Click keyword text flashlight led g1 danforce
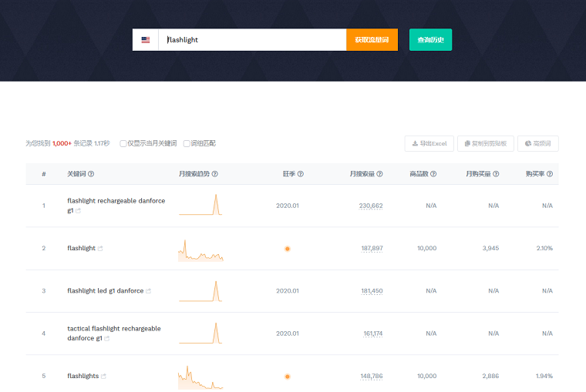Viewport: 586px width, 392px height. pyautogui.click(x=106, y=291)
